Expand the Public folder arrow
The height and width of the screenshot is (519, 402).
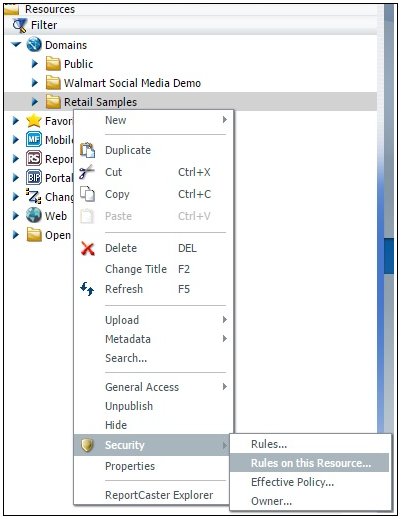click(35, 64)
